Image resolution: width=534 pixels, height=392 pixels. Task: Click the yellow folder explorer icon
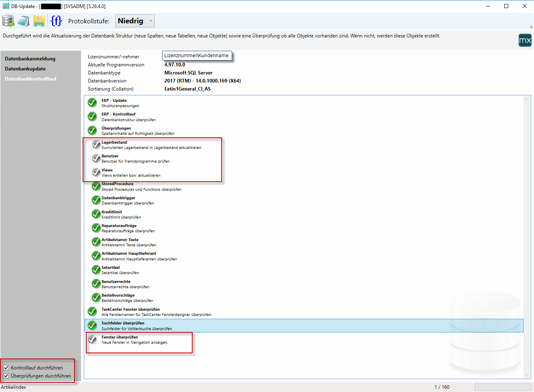point(39,21)
